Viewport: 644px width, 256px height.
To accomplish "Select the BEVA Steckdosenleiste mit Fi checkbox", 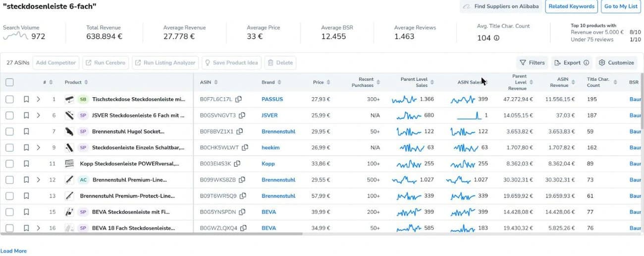I will point(10,212).
